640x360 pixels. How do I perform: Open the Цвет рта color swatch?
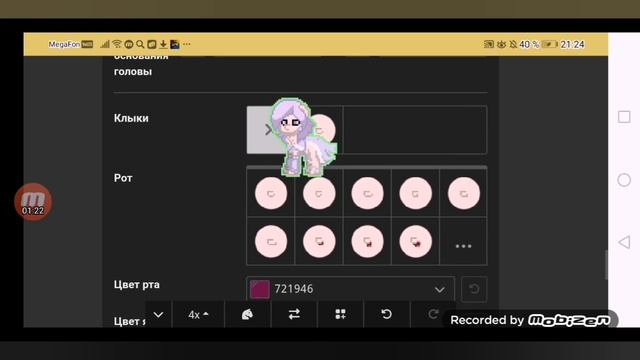click(x=260, y=289)
